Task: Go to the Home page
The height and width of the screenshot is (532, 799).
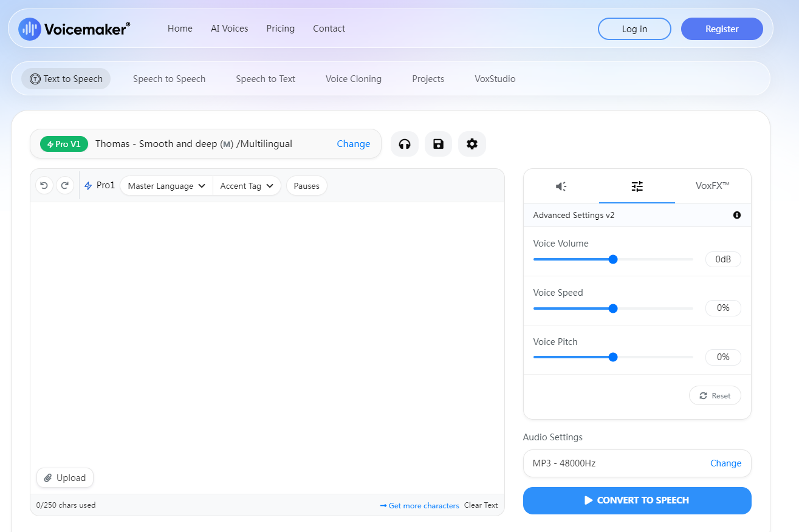Action: pos(180,29)
